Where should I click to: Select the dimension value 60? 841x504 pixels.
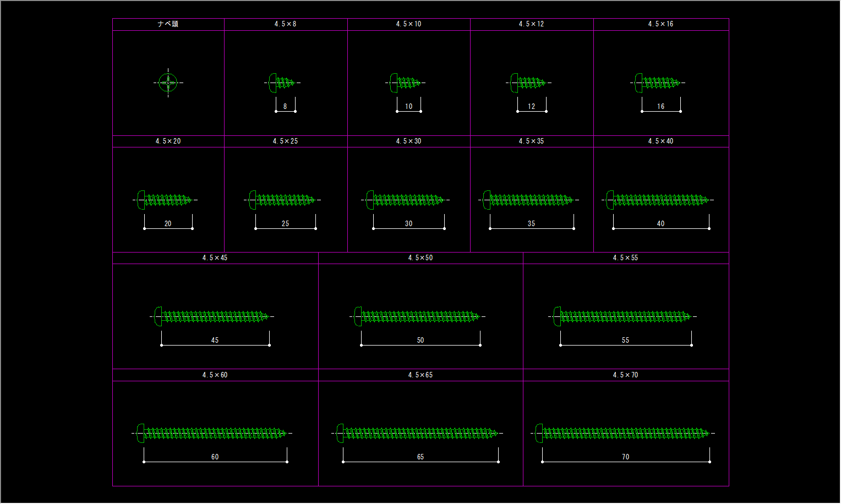(x=215, y=457)
